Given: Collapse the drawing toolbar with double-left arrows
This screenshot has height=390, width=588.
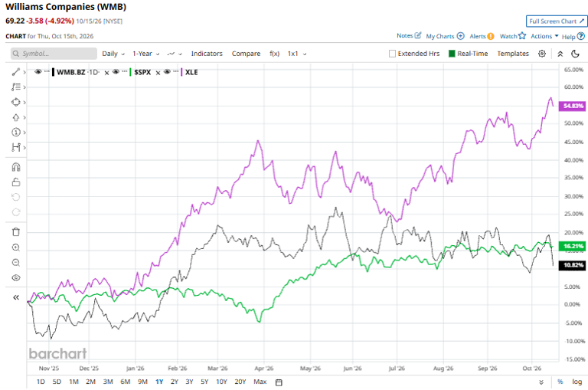Looking at the screenshot, I should click(x=16, y=297).
